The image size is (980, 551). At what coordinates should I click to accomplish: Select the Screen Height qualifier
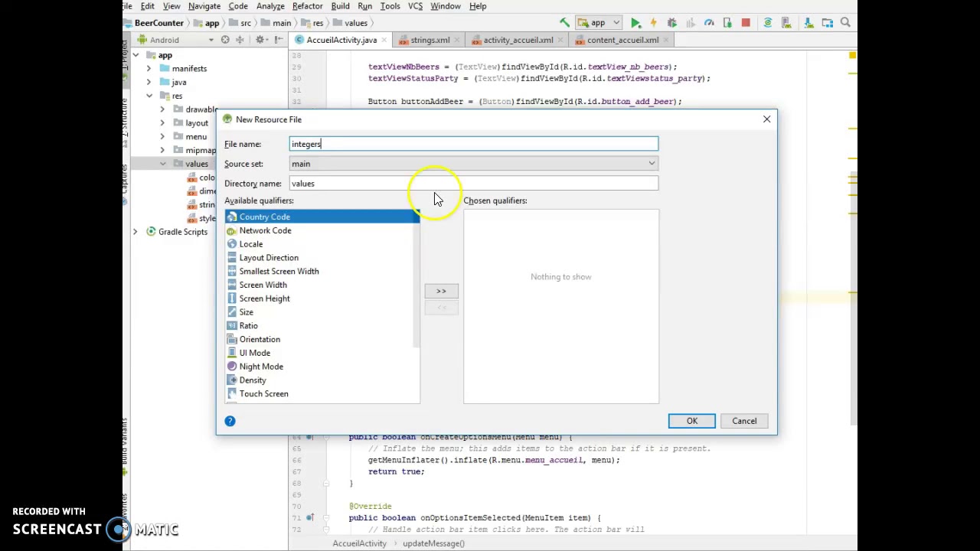322,298
